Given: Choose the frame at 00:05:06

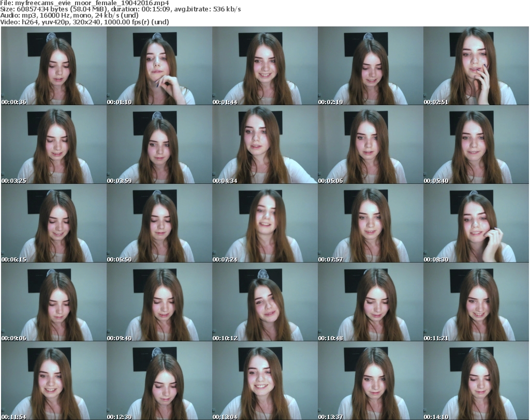Looking at the screenshot, I should [x=371, y=144].
